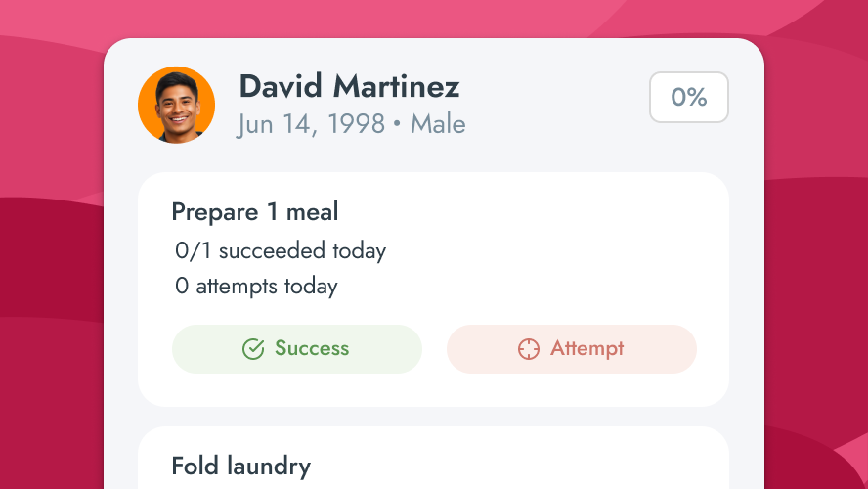
Task: Click David Martinez's profile photo
Action: tap(177, 105)
